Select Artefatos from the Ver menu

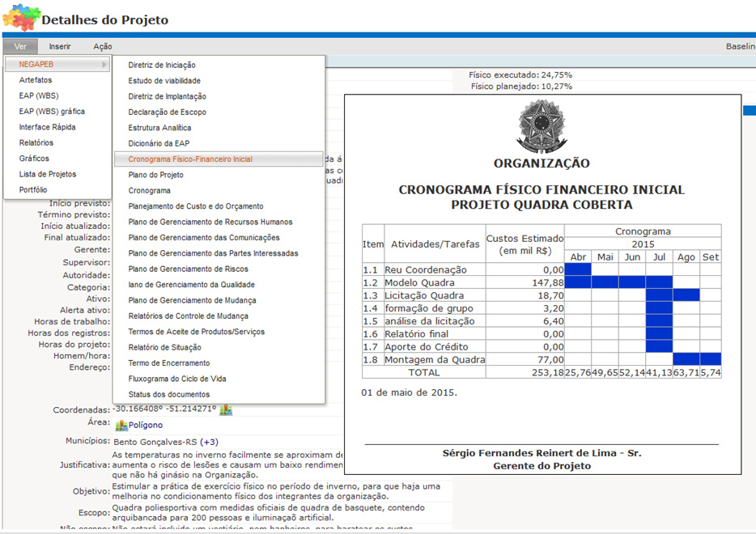pyautogui.click(x=36, y=80)
